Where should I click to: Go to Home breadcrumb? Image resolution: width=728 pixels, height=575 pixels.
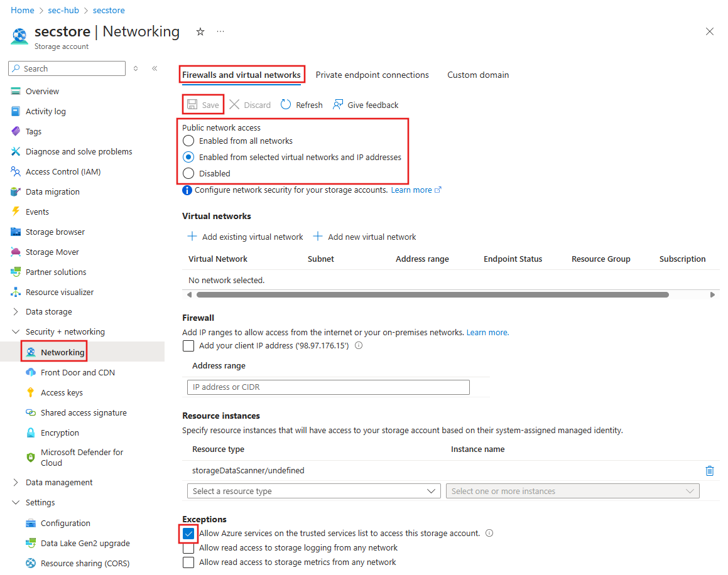click(22, 10)
